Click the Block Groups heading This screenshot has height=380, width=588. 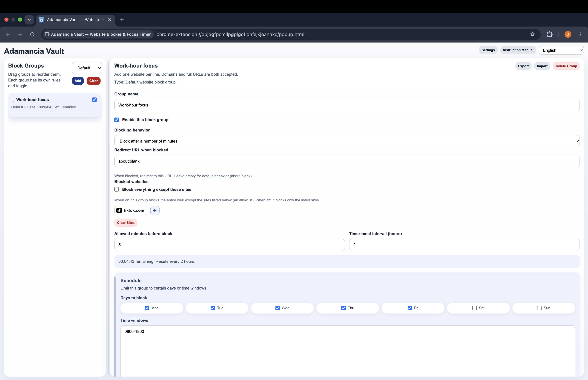pyautogui.click(x=26, y=66)
